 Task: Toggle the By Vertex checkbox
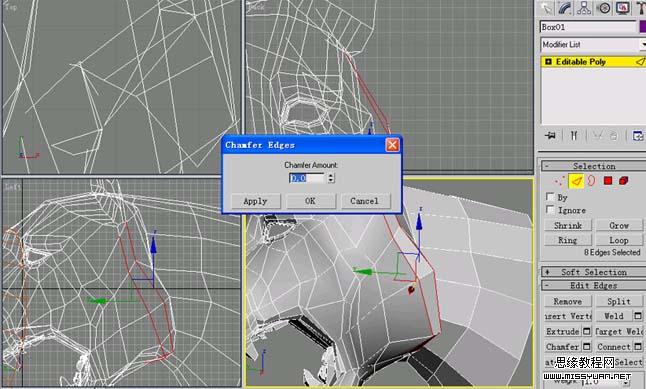point(550,197)
